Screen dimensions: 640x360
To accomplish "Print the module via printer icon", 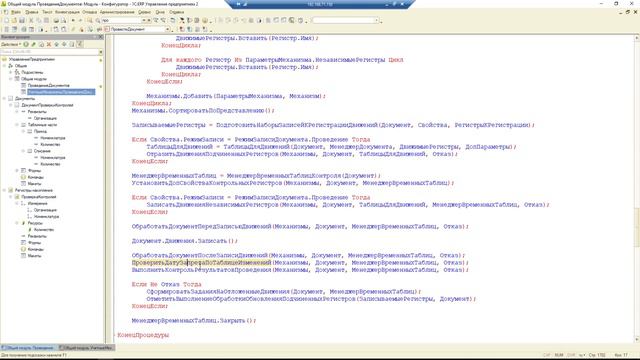I will (x=56, y=20).
